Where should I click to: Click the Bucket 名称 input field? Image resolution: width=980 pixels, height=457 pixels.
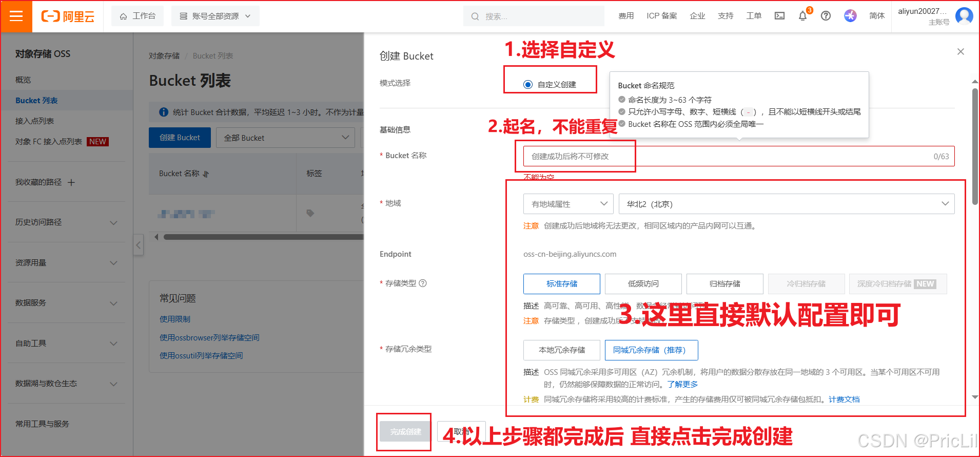point(739,156)
